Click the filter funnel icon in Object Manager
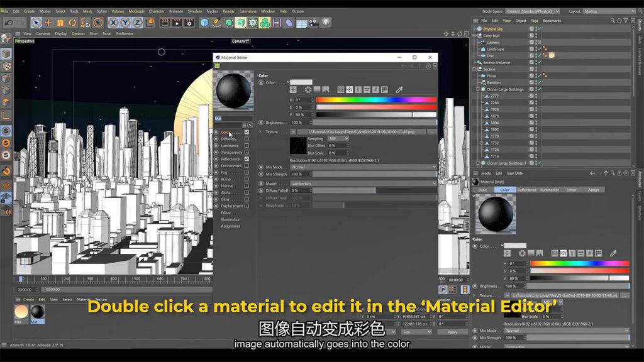This screenshot has height=362, width=644. click(626, 21)
